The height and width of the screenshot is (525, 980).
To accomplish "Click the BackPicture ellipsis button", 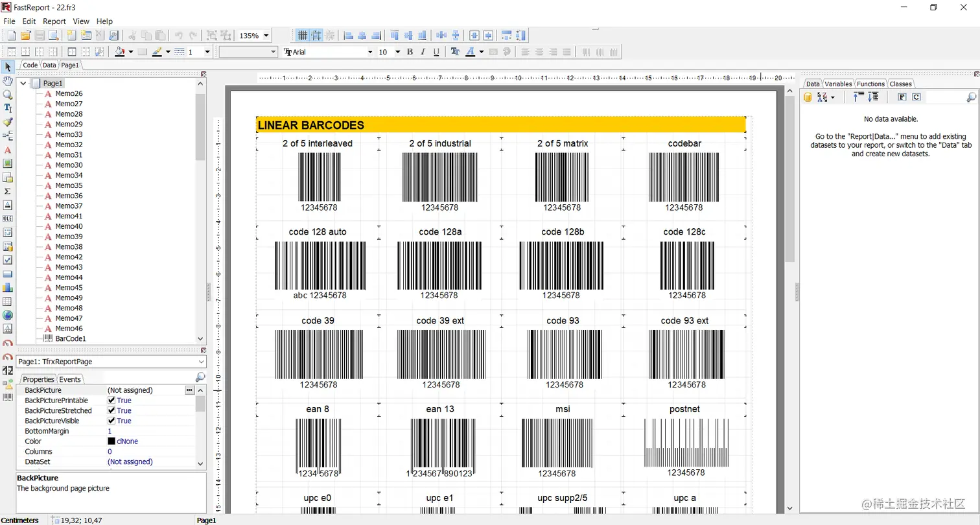I will [189, 390].
